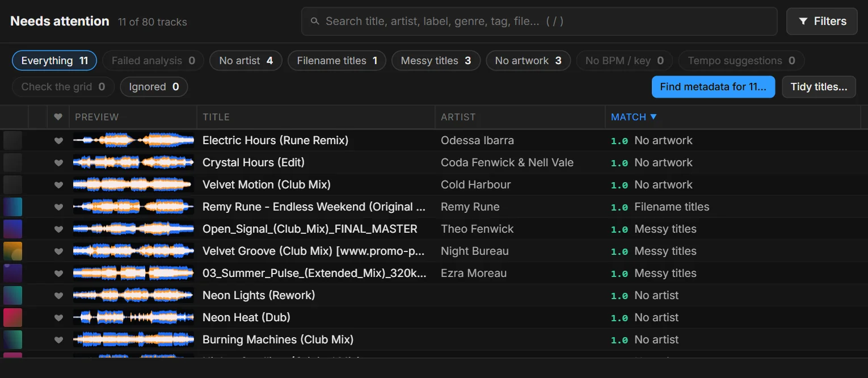868x378 pixels.
Task: Filter by No artist
Action: [246, 61]
